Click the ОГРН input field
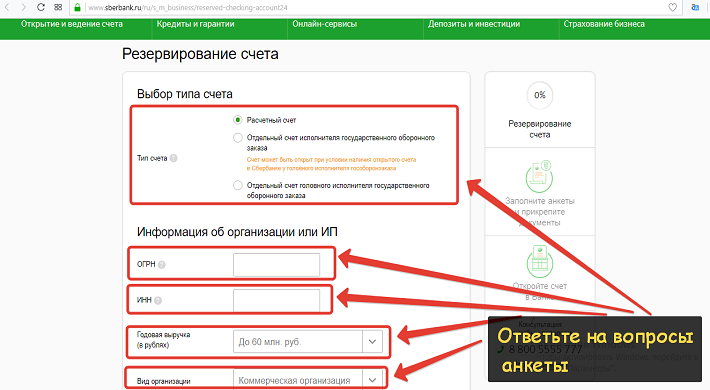710x390 pixels. [276, 265]
